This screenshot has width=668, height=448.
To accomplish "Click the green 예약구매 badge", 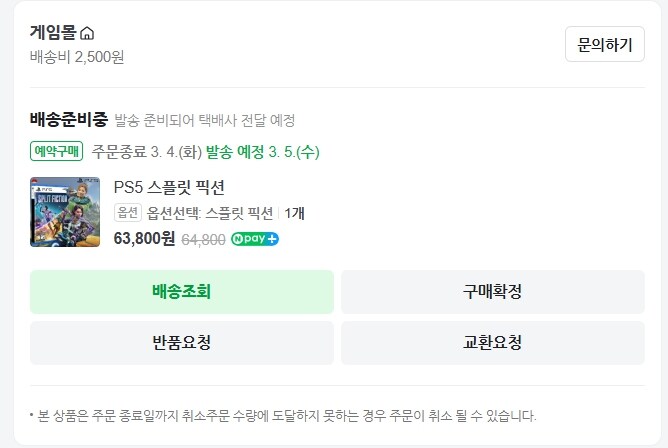I will (57, 152).
